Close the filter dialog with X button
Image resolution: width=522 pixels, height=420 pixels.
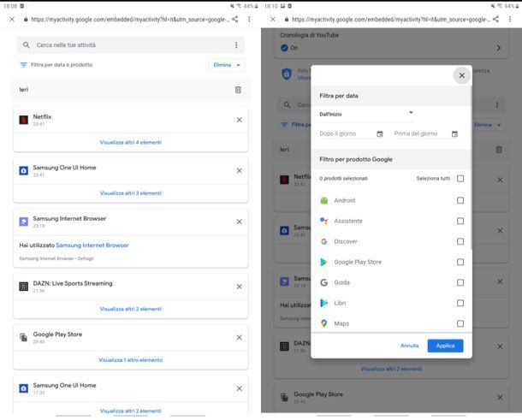coord(462,75)
